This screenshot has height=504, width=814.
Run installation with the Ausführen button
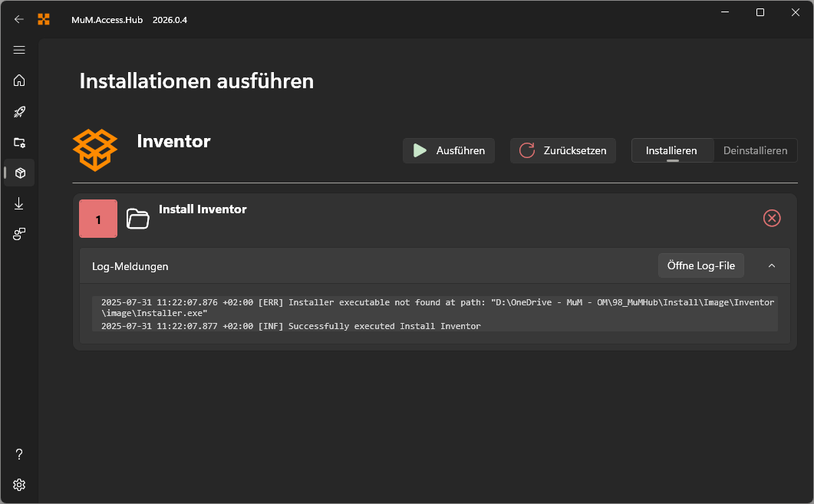[x=448, y=150]
